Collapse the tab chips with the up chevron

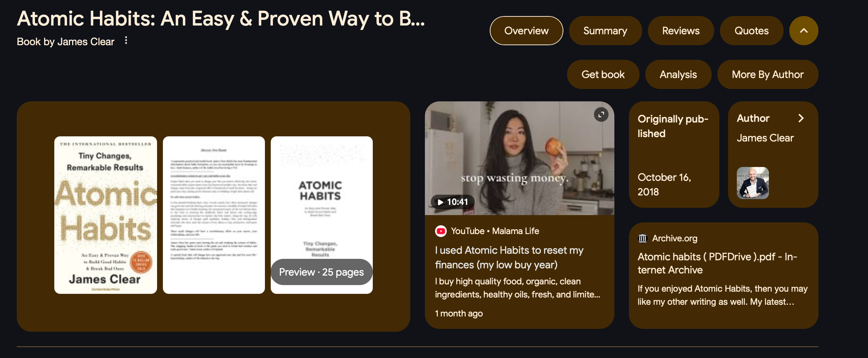[804, 31]
